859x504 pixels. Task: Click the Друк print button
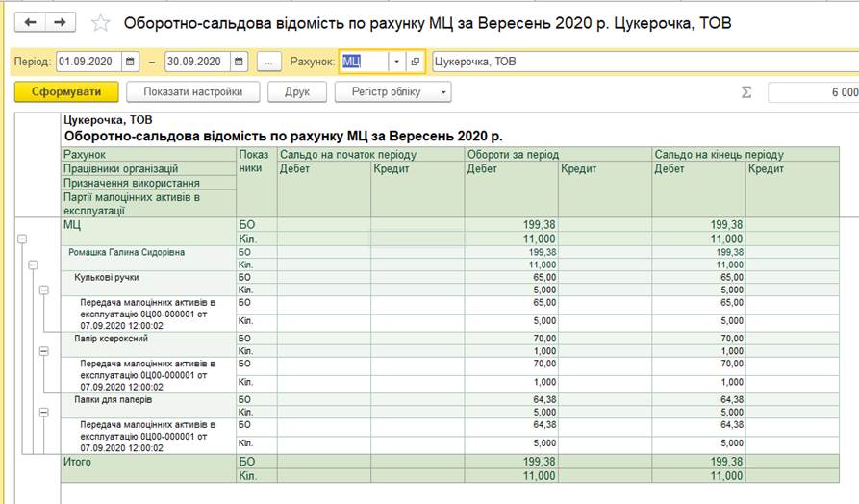(x=296, y=92)
